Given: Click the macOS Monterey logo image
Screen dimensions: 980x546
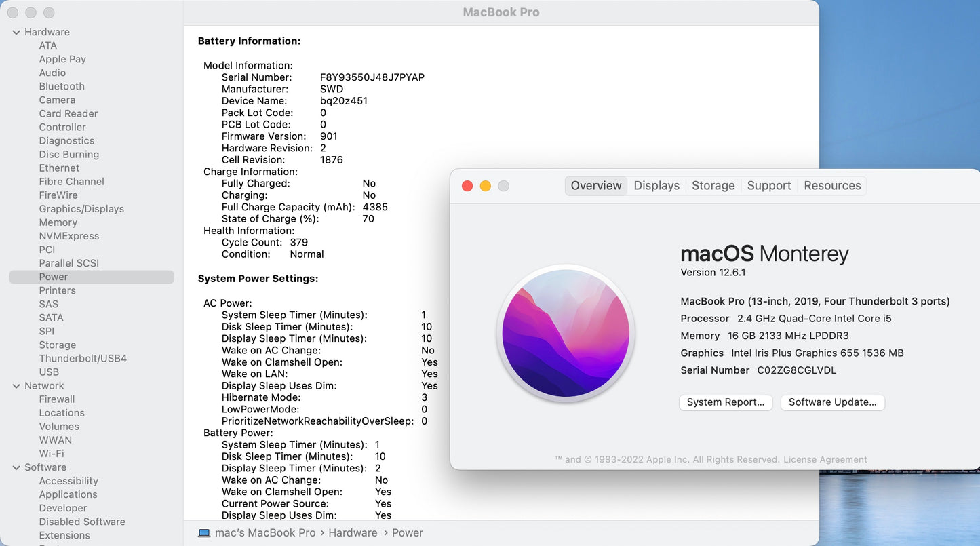Looking at the screenshot, I should pyautogui.click(x=566, y=333).
